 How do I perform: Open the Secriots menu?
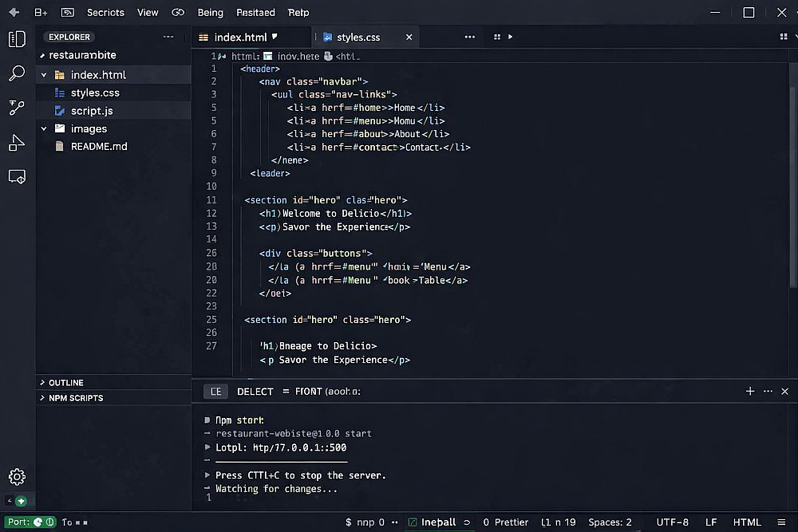pos(105,12)
